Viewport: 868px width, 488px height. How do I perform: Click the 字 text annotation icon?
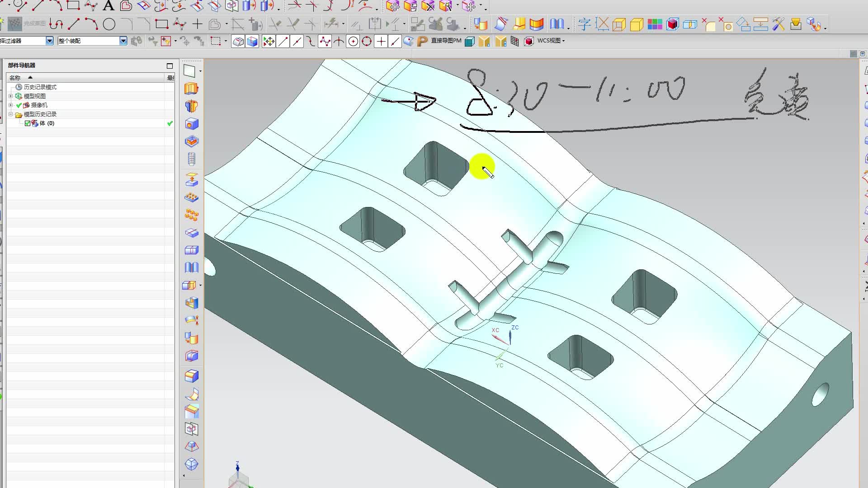(584, 24)
